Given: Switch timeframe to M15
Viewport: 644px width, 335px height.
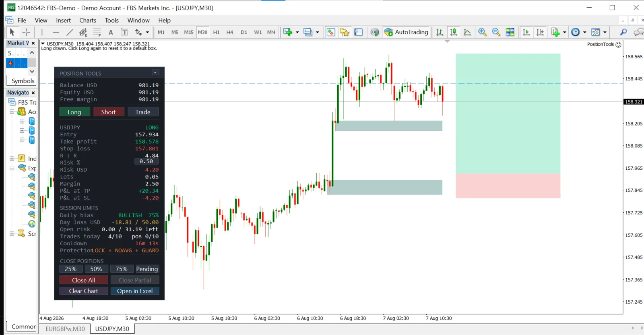Looking at the screenshot, I should 189,32.
